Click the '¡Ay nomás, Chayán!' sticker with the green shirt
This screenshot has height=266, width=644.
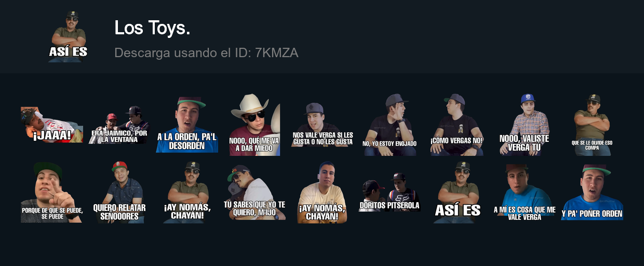pyautogui.click(x=187, y=192)
